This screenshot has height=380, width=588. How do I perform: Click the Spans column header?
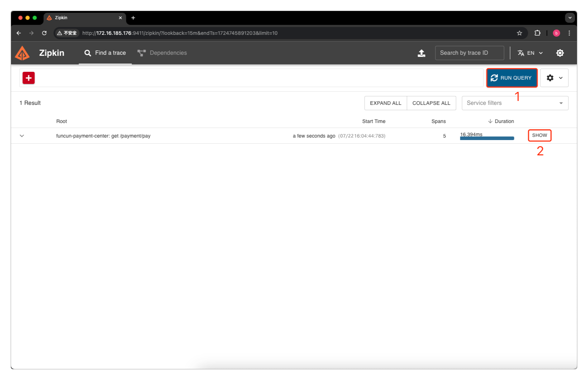[x=438, y=121]
